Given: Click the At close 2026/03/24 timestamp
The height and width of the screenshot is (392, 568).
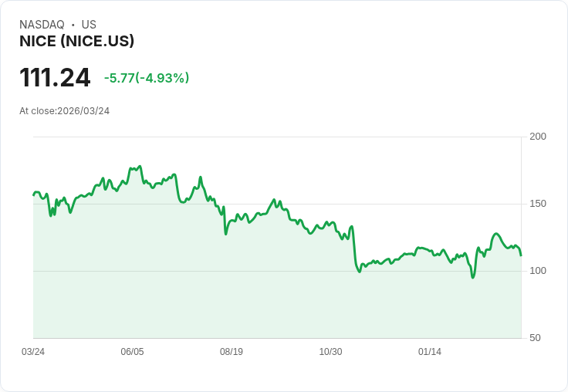Looking at the screenshot, I should click(65, 111).
